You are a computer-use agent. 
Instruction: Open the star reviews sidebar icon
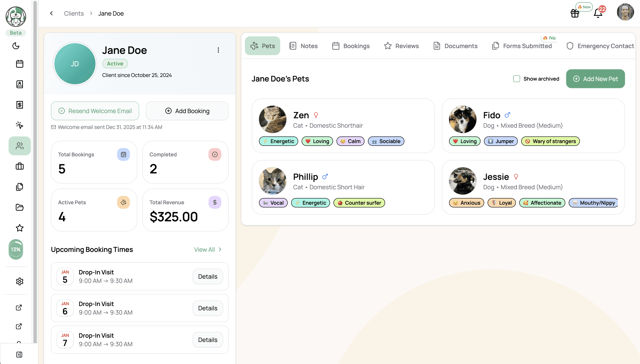pyautogui.click(x=19, y=228)
